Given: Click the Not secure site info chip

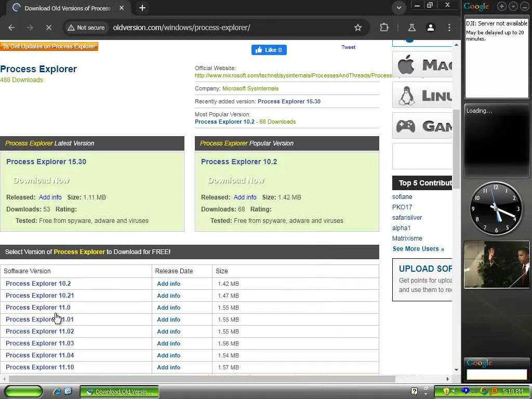Looking at the screenshot, I should coord(86,28).
